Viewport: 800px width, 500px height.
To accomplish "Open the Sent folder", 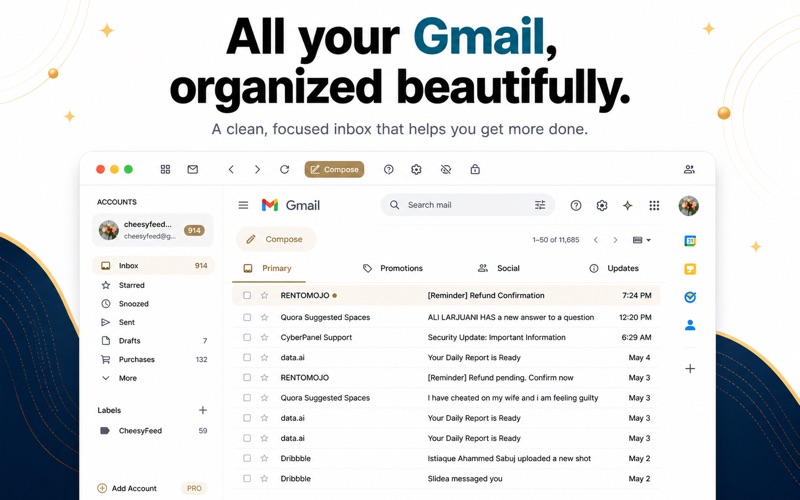I will (154, 322).
